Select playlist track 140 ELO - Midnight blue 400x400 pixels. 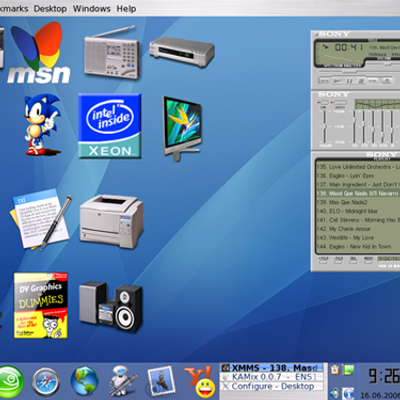[x=358, y=211]
